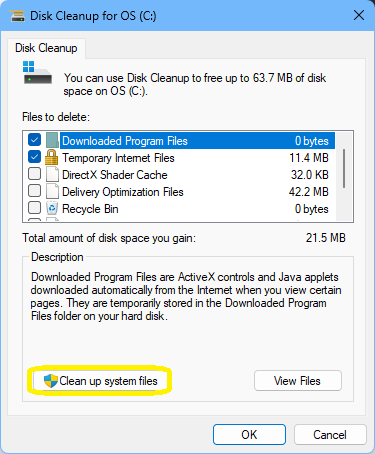Image resolution: width=375 pixels, height=454 pixels.
Task: Close the Disk Cleanup window
Action: tap(359, 15)
